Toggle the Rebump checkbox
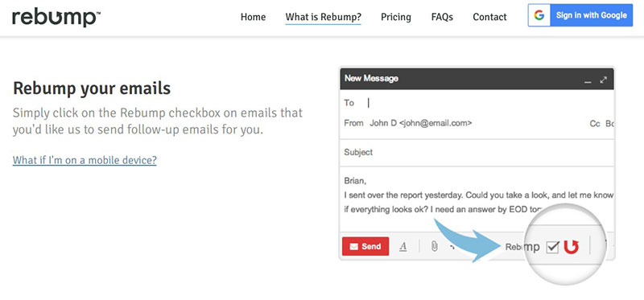Screen dimensions: 644x300 pos(552,247)
